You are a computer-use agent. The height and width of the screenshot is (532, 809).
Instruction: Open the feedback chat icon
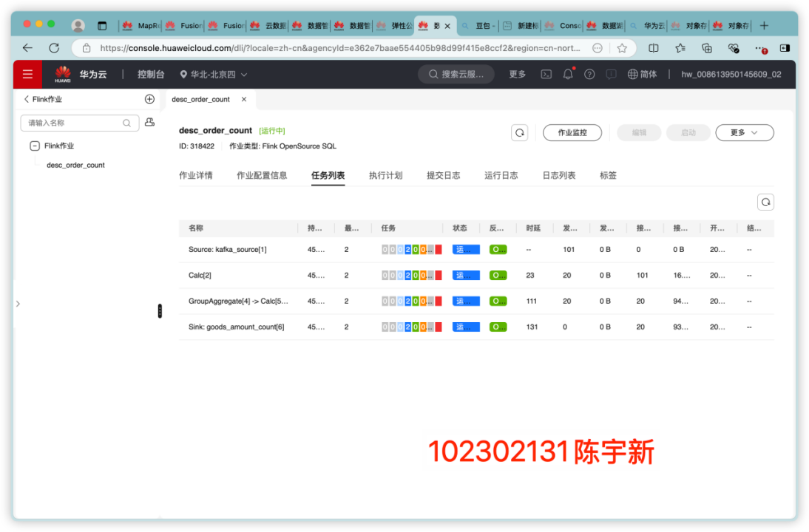[x=611, y=74]
